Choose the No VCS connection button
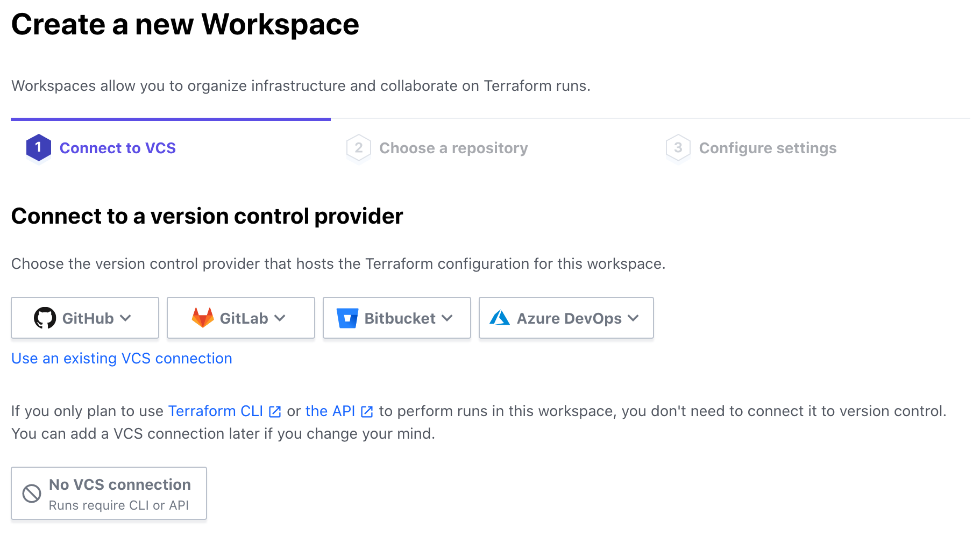Image resolution: width=980 pixels, height=543 pixels. [x=109, y=494]
